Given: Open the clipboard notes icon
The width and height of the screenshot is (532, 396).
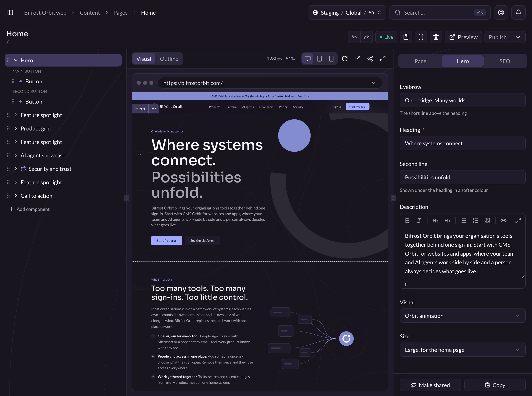Looking at the screenshot, I should pyautogui.click(x=406, y=37).
